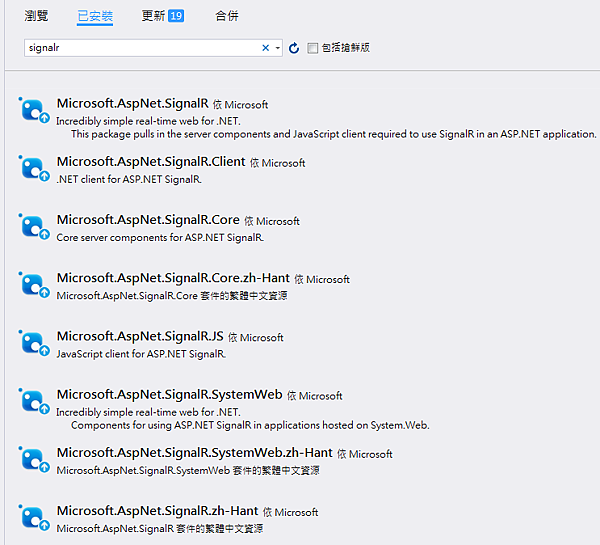Click '.NET client for ASP.NET SignalR' description
The height and width of the screenshot is (545, 600).
tap(129, 179)
